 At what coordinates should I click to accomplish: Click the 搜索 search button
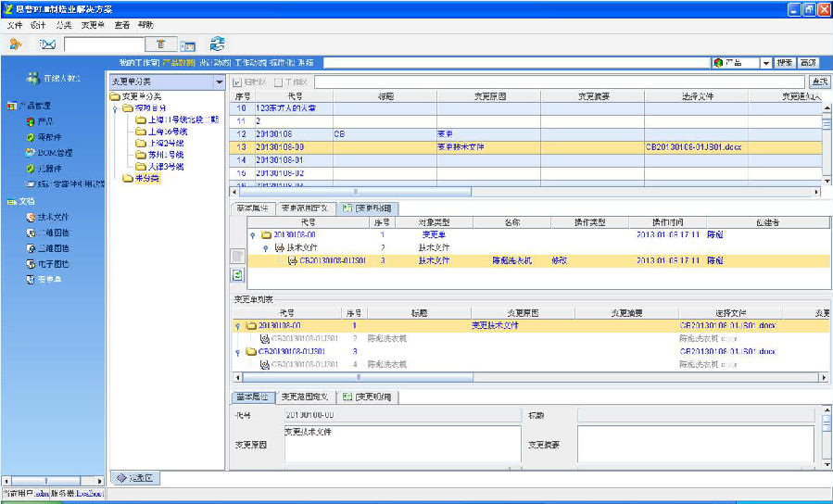pyautogui.click(x=785, y=63)
